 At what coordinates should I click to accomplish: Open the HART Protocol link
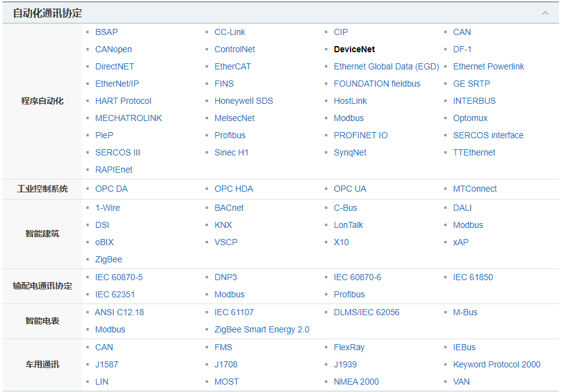click(x=123, y=101)
